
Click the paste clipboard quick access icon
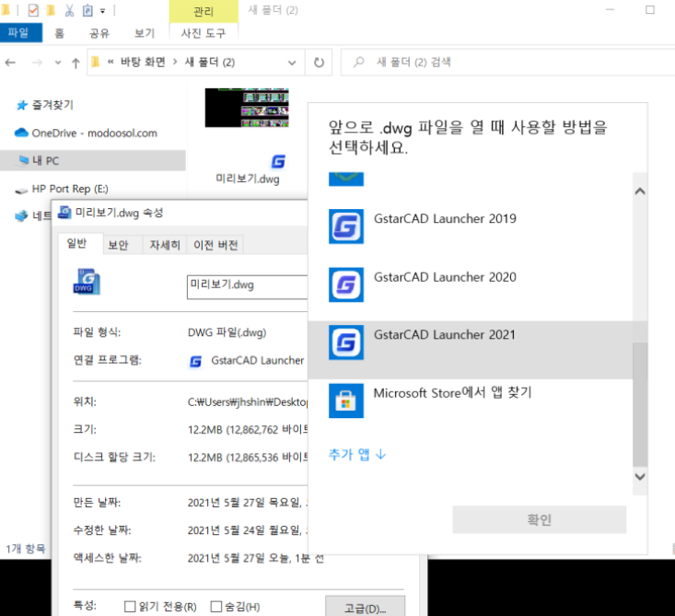tap(87, 10)
